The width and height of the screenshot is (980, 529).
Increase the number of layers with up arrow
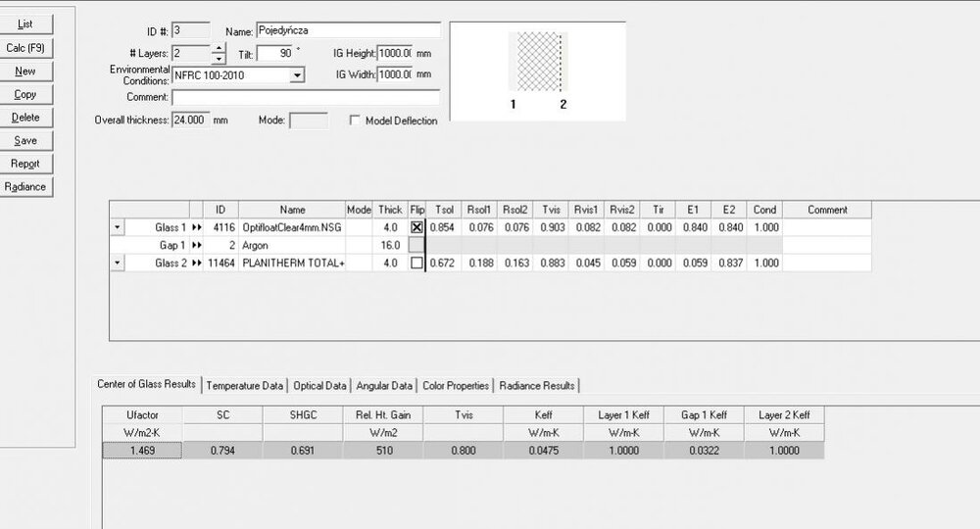click(x=219, y=49)
